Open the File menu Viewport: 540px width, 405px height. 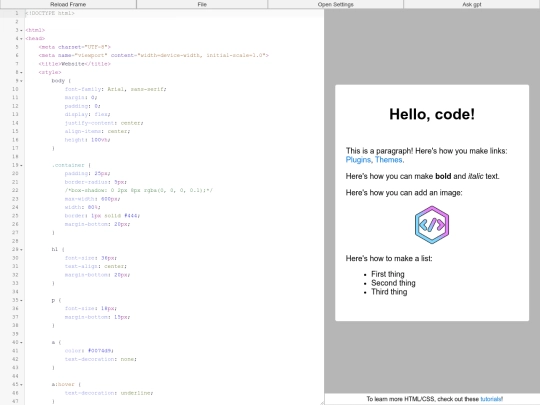(202, 4)
